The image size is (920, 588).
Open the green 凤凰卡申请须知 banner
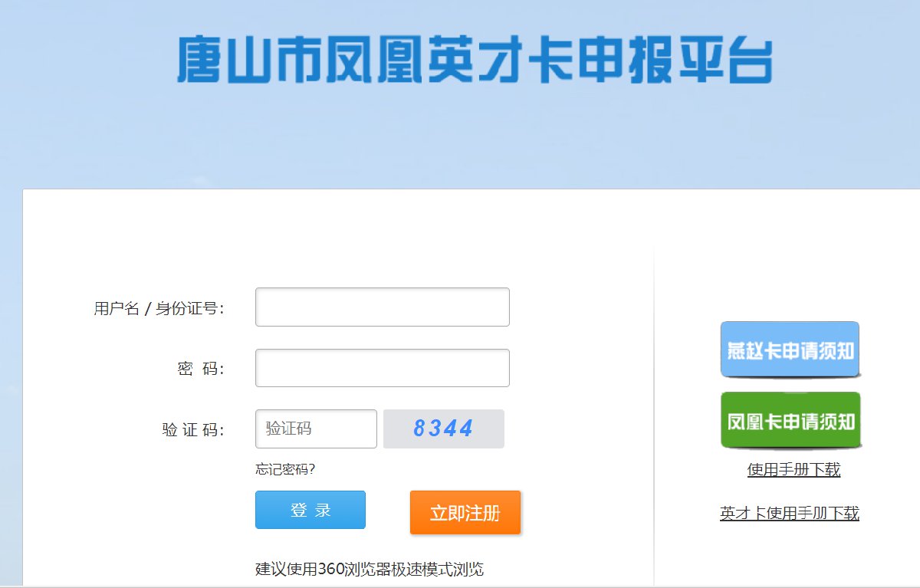(x=790, y=421)
